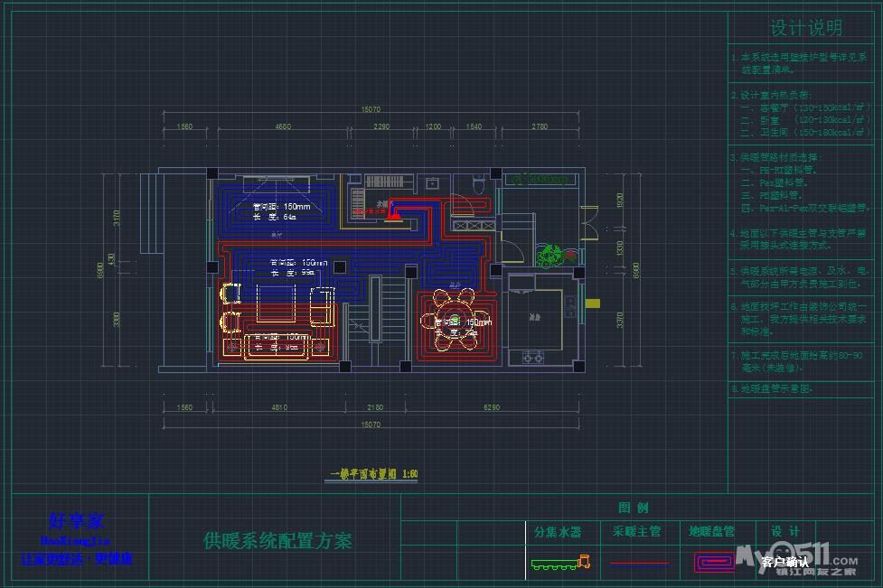Click the 好享家 company logo text
The height and width of the screenshot is (588, 883).
76,521
